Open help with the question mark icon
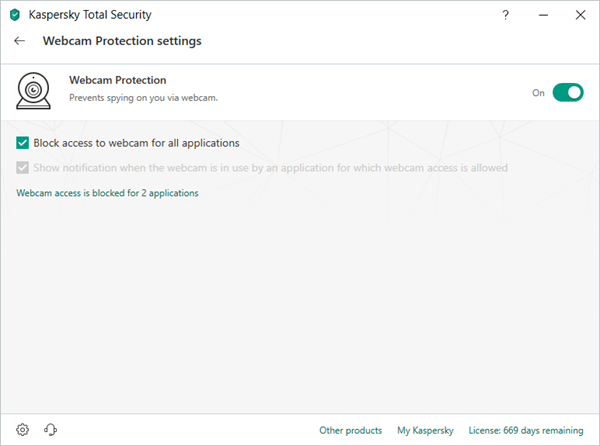 click(507, 15)
